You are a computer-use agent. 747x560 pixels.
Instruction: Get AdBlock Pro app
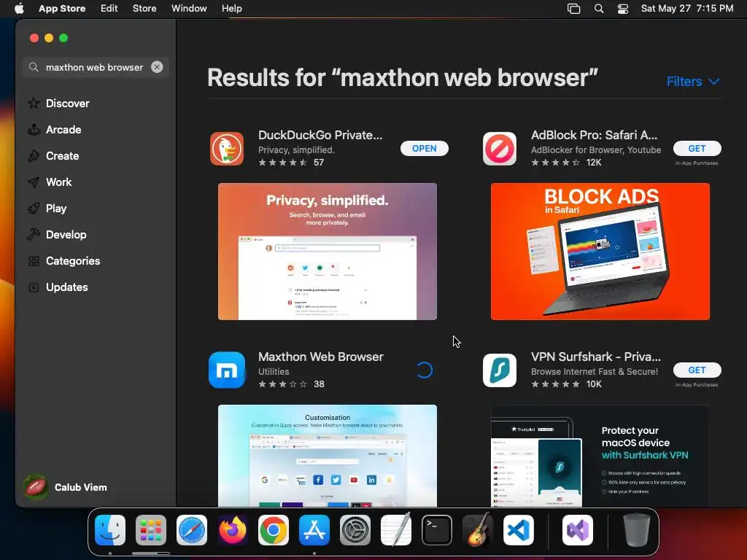coord(697,149)
